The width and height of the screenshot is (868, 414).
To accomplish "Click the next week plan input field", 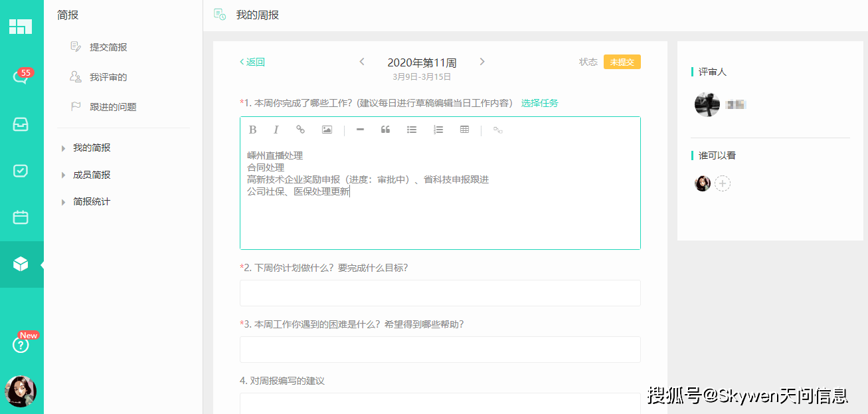I will [x=440, y=293].
